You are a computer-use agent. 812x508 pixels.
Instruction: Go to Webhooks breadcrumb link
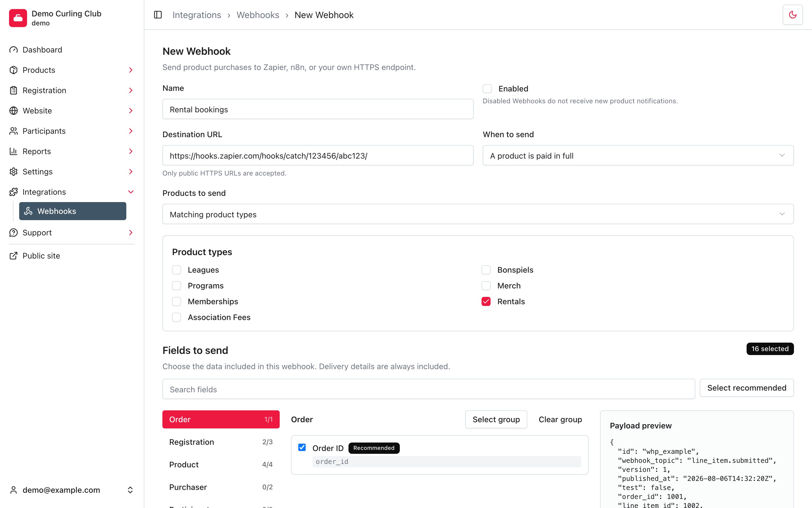click(258, 15)
